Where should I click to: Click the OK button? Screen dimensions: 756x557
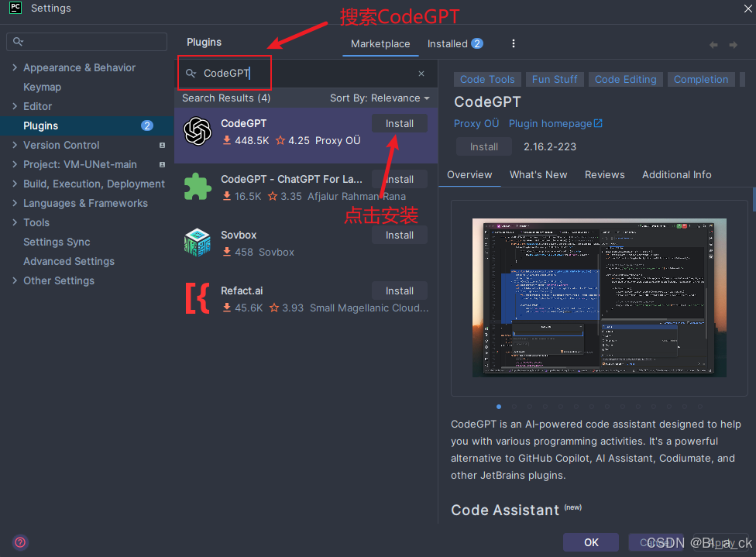[x=591, y=542]
